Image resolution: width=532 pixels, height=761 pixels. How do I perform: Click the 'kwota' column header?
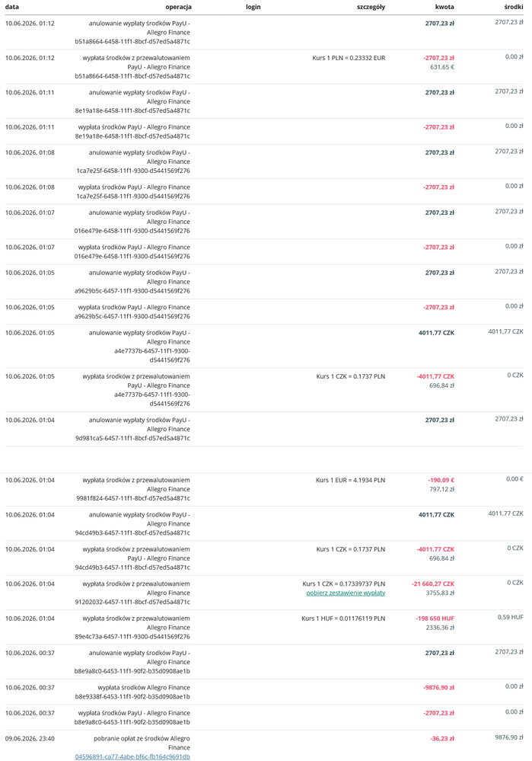coord(444,7)
